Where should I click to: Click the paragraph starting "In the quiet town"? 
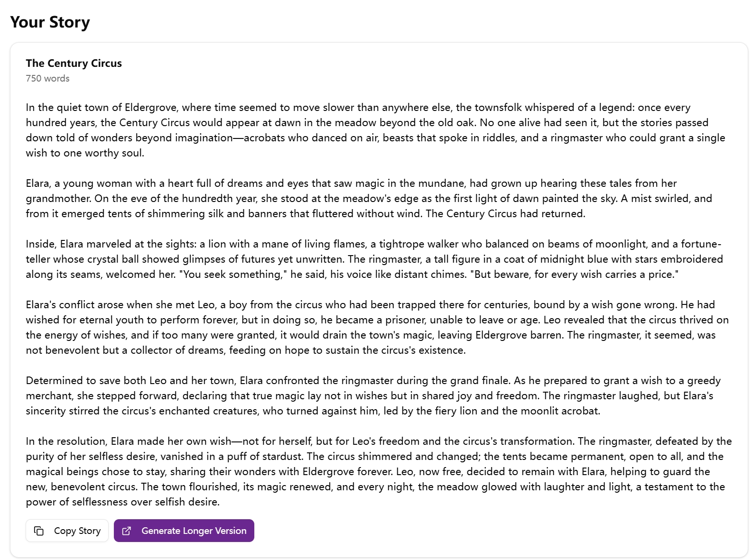[x=375, y=130]
